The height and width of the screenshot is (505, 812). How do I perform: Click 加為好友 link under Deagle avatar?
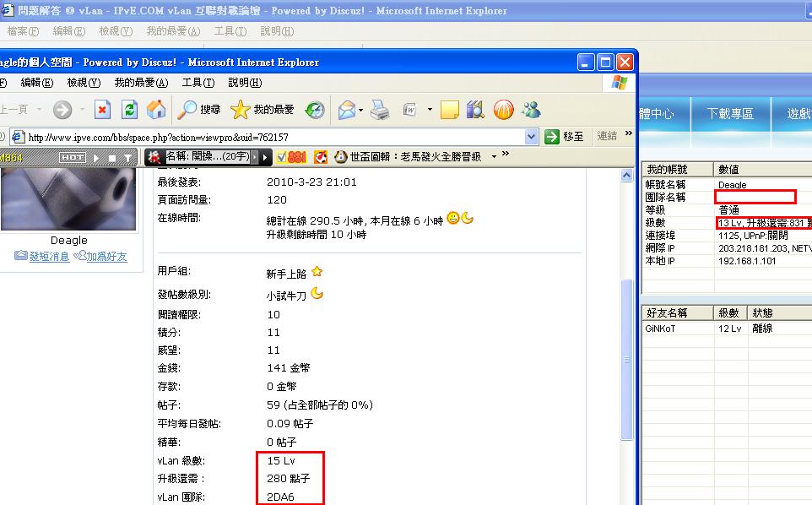click(x=106, y=257)
